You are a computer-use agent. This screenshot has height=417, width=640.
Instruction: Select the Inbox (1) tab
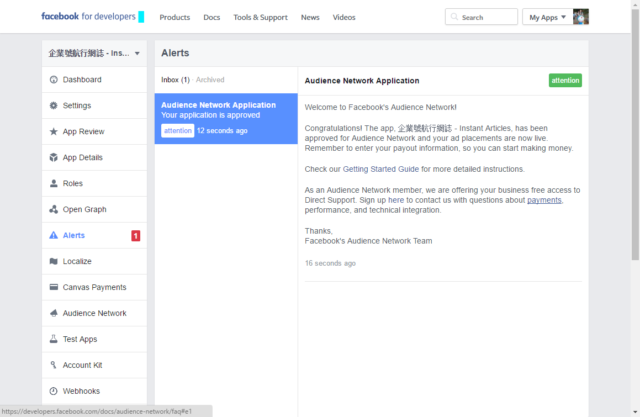(175, 80)
